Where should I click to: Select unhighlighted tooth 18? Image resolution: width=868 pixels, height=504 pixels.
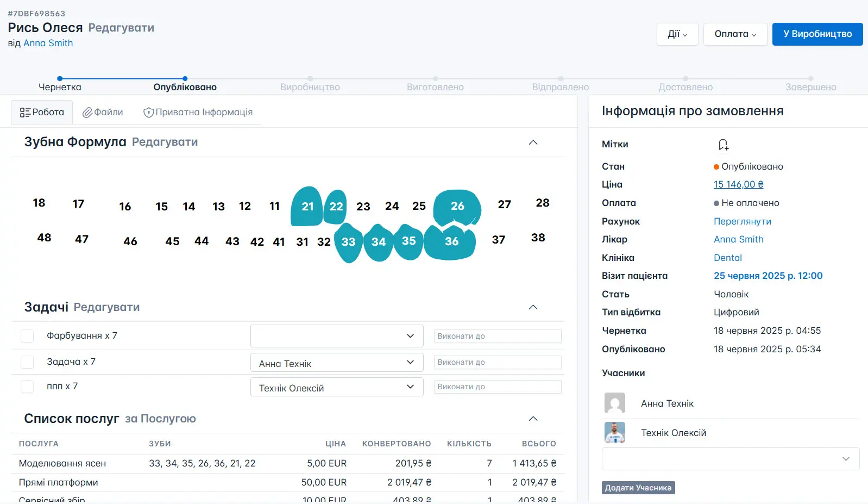pyautogui.click(x=39, y=203)
